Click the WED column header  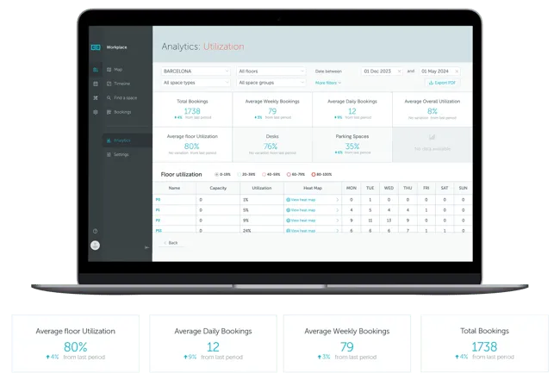coord(389,188)
